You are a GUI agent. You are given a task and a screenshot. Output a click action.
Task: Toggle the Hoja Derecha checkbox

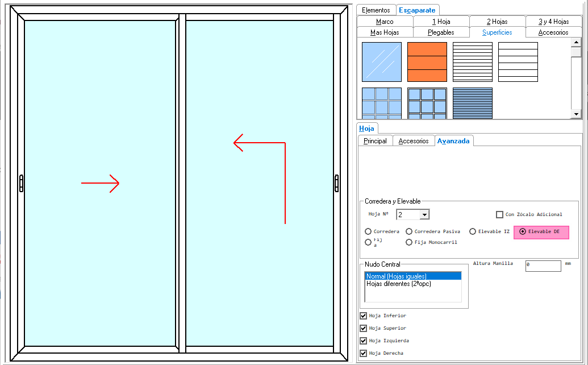[x=363, y=353]
